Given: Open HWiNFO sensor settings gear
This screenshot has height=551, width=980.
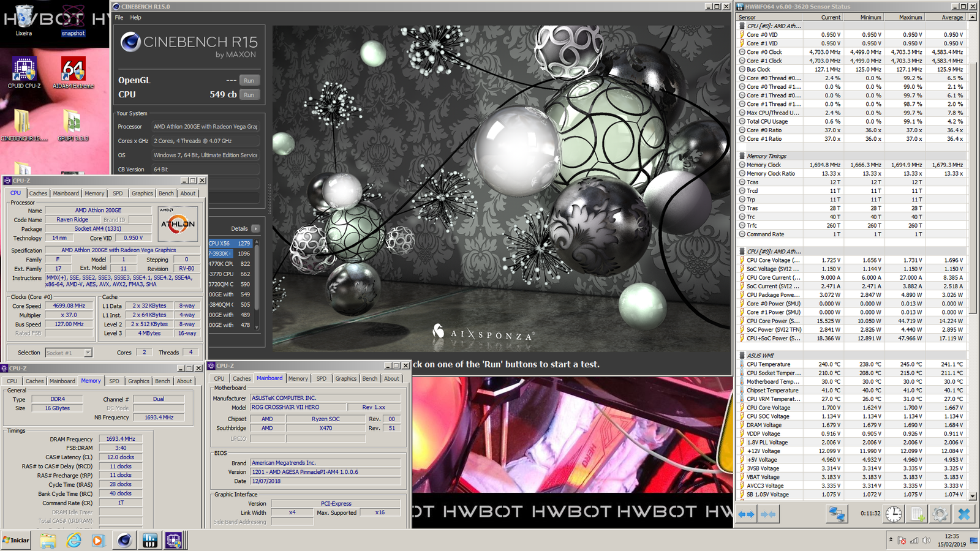Looking at the screenshot, I should pos(940,514).
